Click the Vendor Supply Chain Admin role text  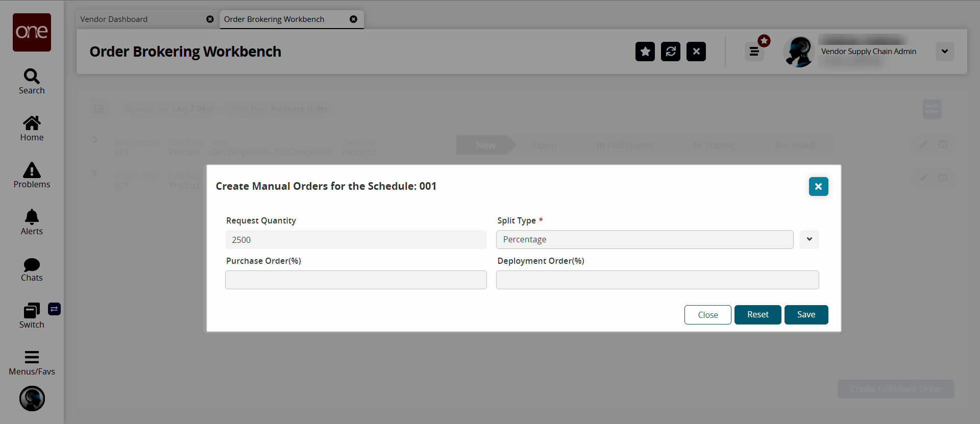click(869, 52)
